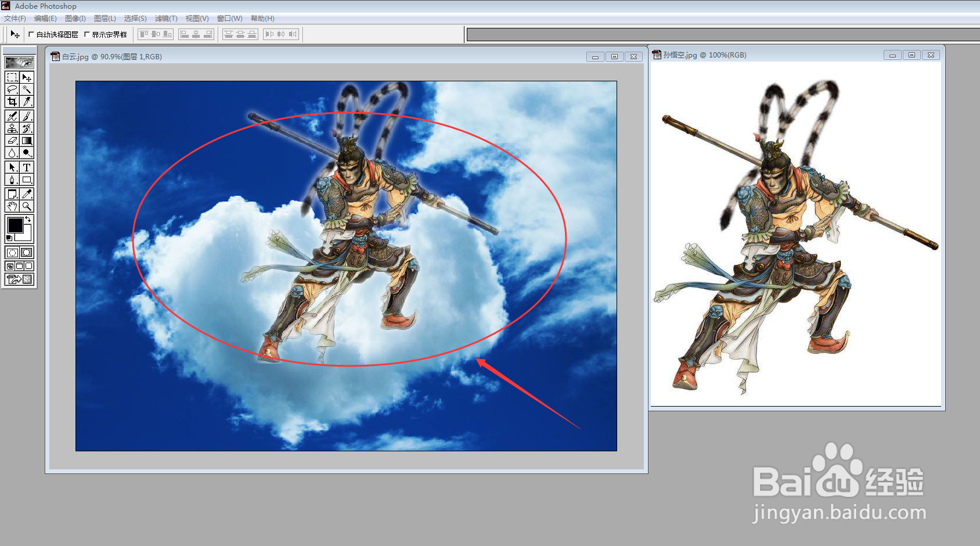Click Distribute Top Edges button

[x=229, y=34]
